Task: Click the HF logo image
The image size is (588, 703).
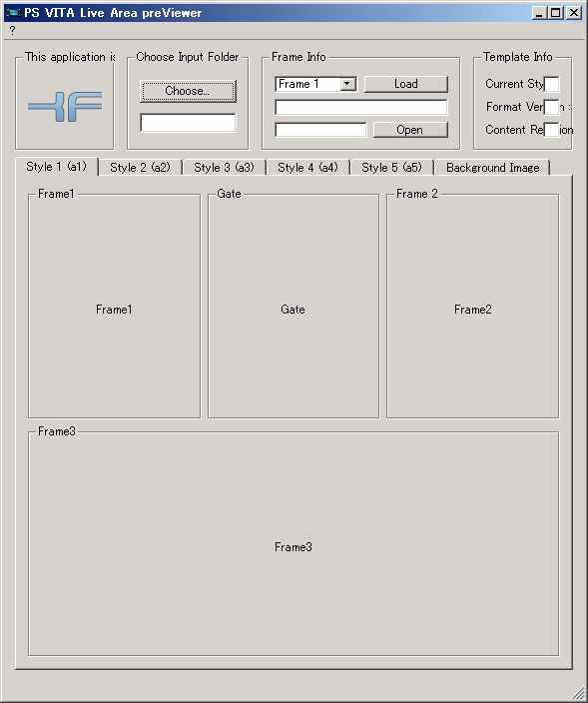Action: tap(65, 106)
